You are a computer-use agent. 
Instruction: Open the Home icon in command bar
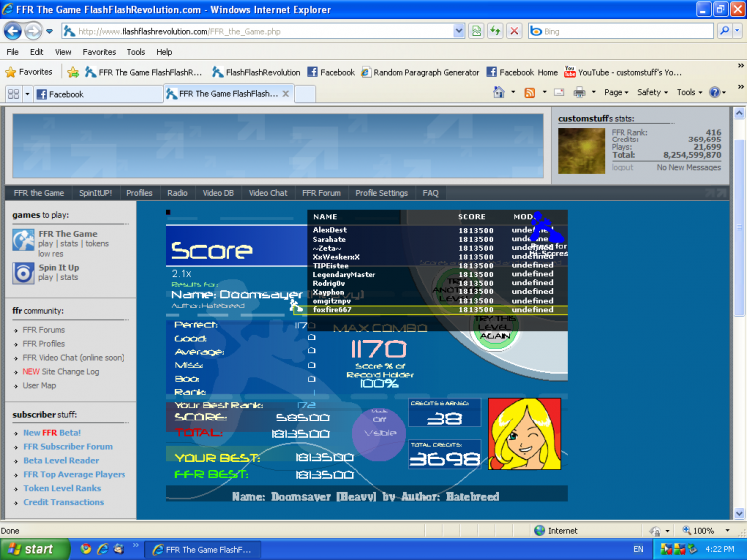[x=498, y=93]
